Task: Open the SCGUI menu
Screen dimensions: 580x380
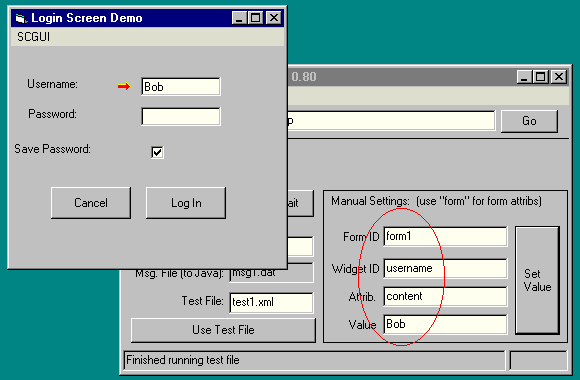Action: coord(33,37)
